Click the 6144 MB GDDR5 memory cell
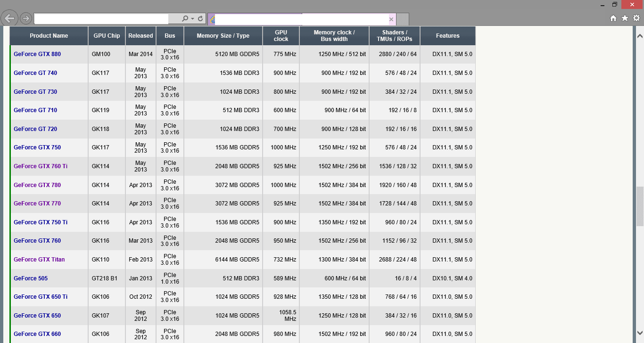The height and width of the screenshot is (343, 644). pos(223,260)
